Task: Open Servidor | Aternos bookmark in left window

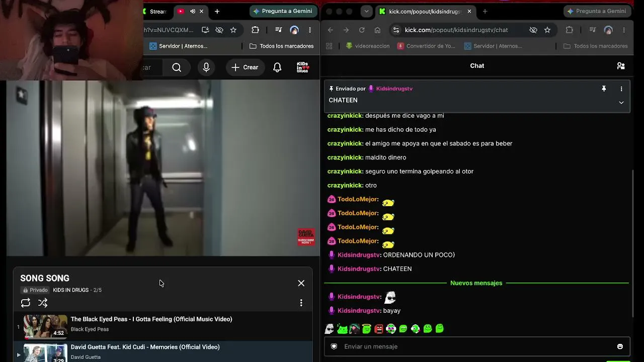Action: (x=179, y=46)
